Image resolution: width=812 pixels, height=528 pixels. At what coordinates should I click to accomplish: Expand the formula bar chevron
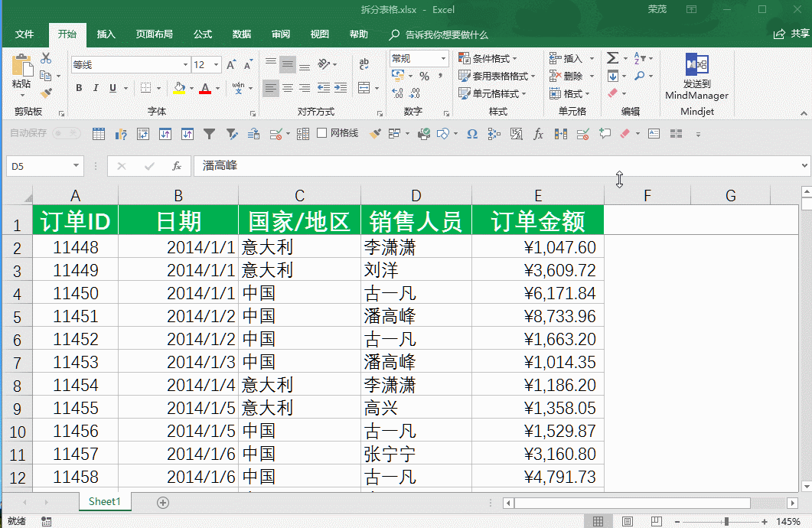804,165
